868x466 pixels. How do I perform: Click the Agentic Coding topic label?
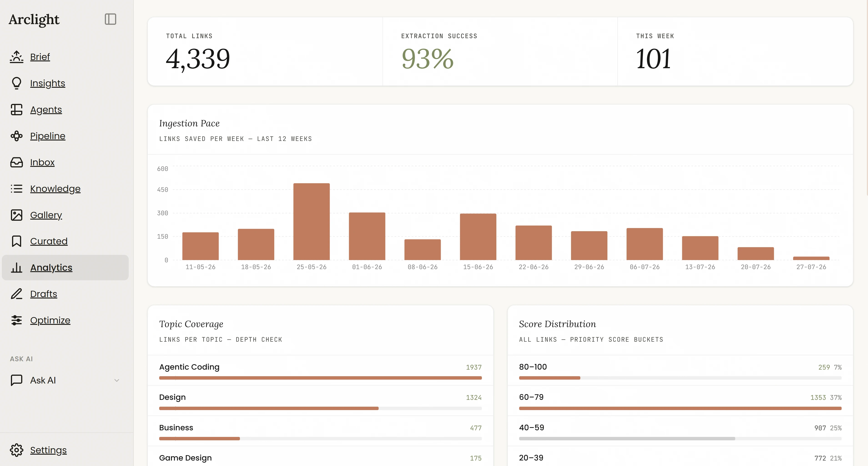pos(189,367)
